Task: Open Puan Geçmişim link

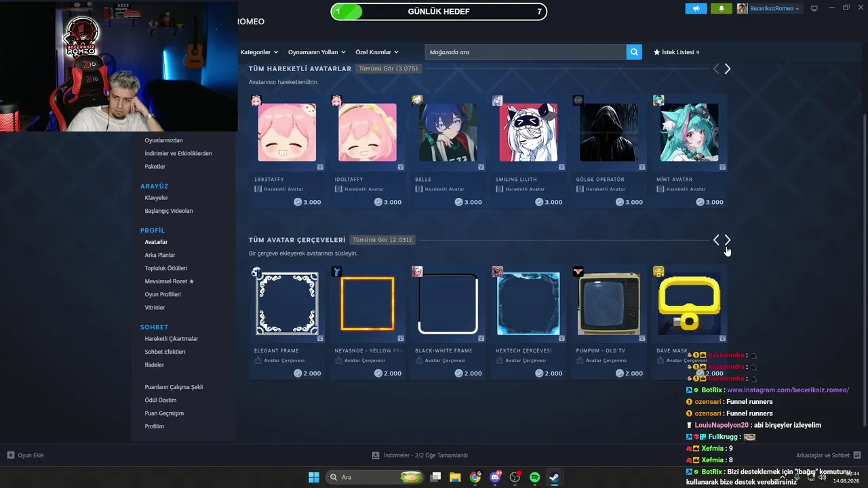Action: [x=164, y=413]
